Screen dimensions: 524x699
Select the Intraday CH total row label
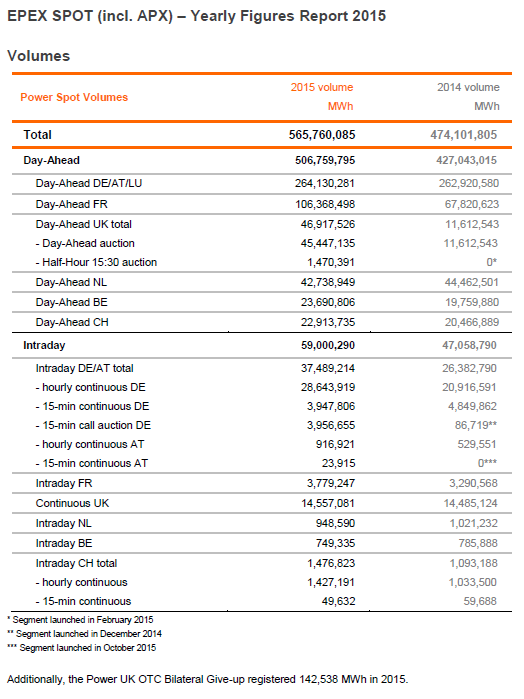pos(76,563)
